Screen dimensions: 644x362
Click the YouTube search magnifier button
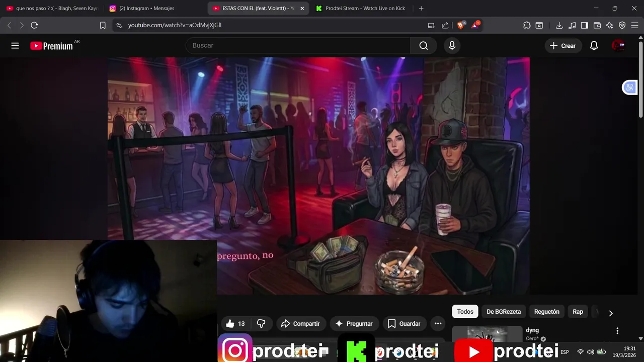point(424,46)
